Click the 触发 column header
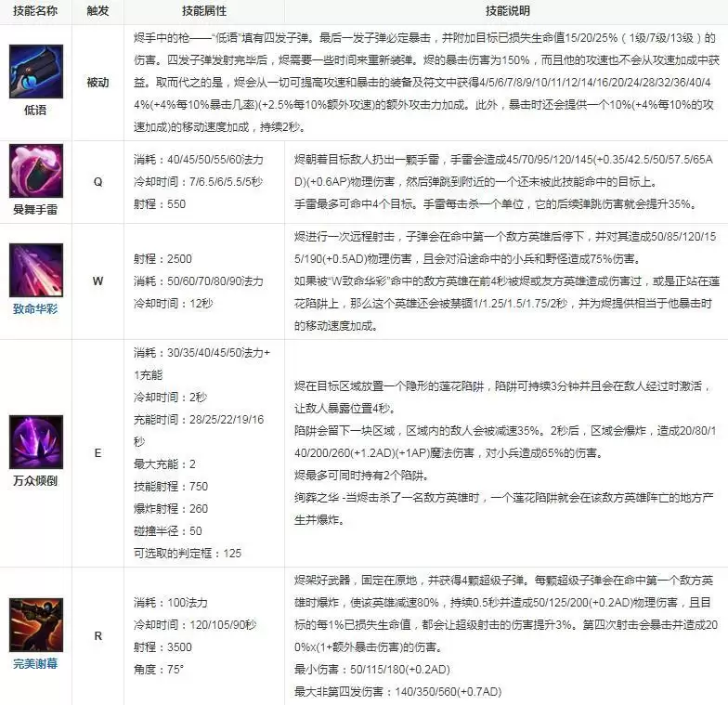The height and width of the screenshot is (705, 728). (98, 11)
